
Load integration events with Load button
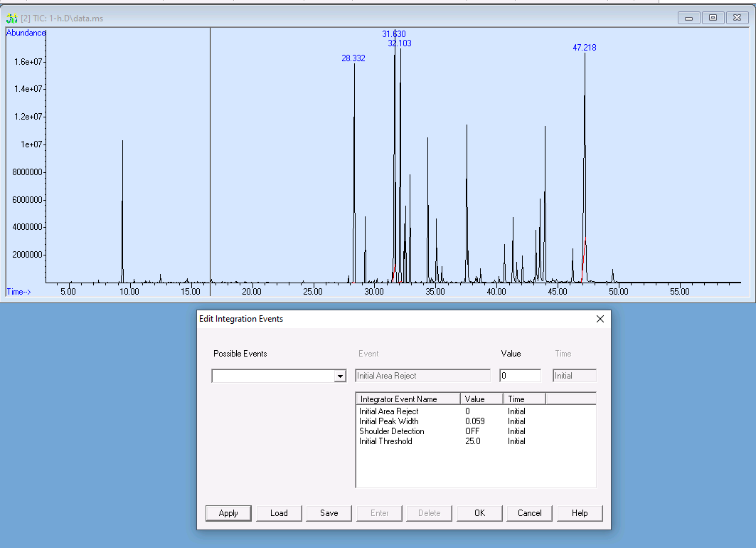pos(279,513)
